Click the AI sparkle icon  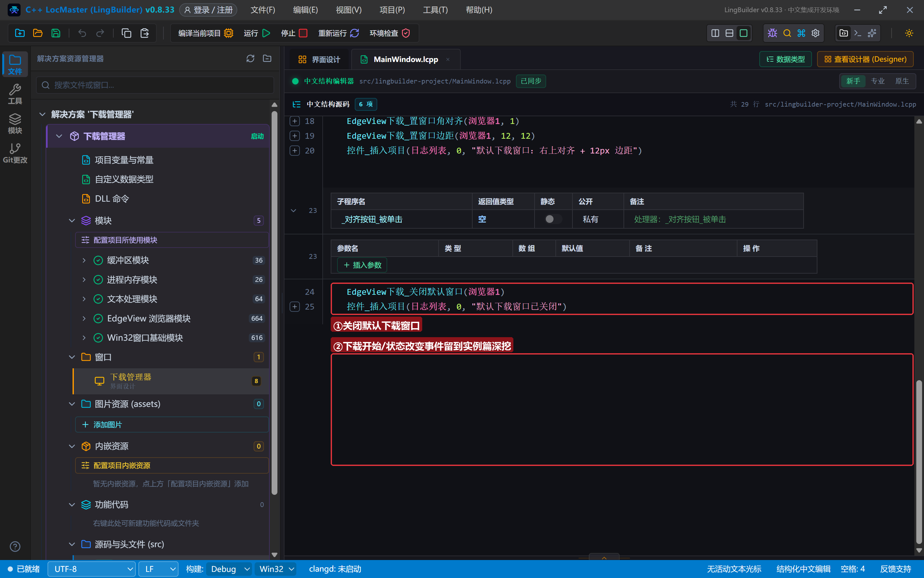coord(872,33)
